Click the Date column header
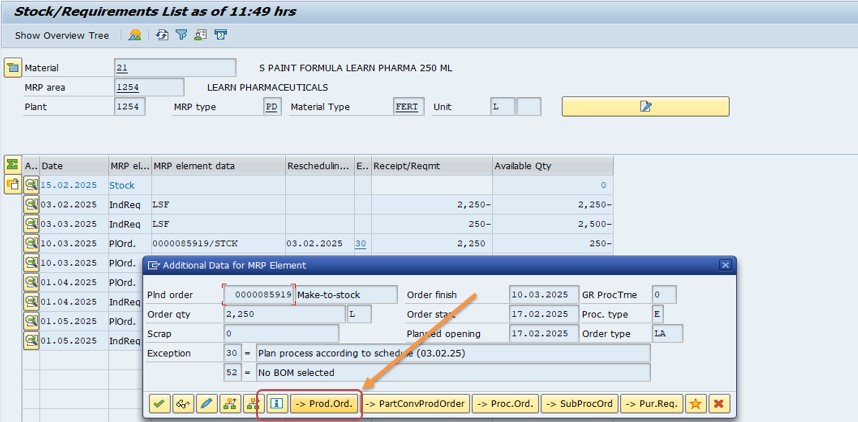Image resolution: width=858 pixels, height=422 pixels. click(x=74, y=165)
